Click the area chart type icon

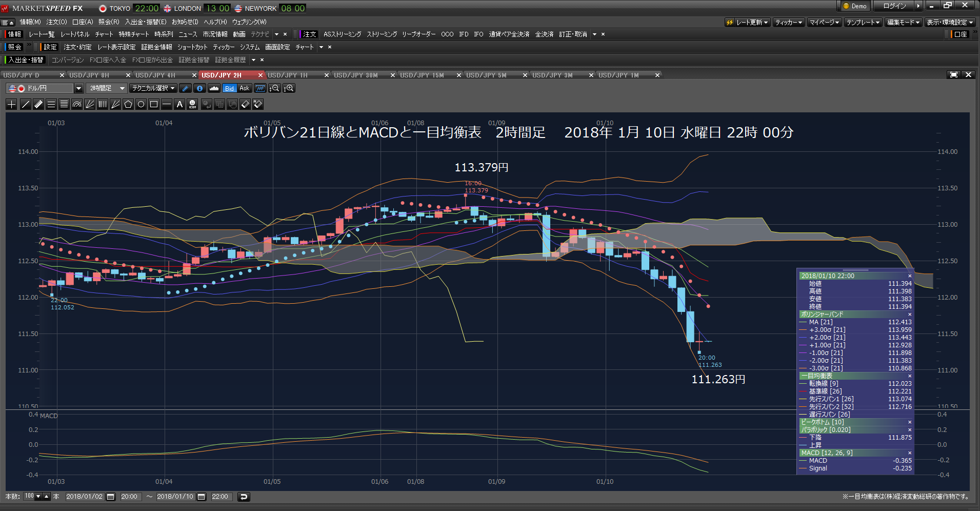[214, 88]
